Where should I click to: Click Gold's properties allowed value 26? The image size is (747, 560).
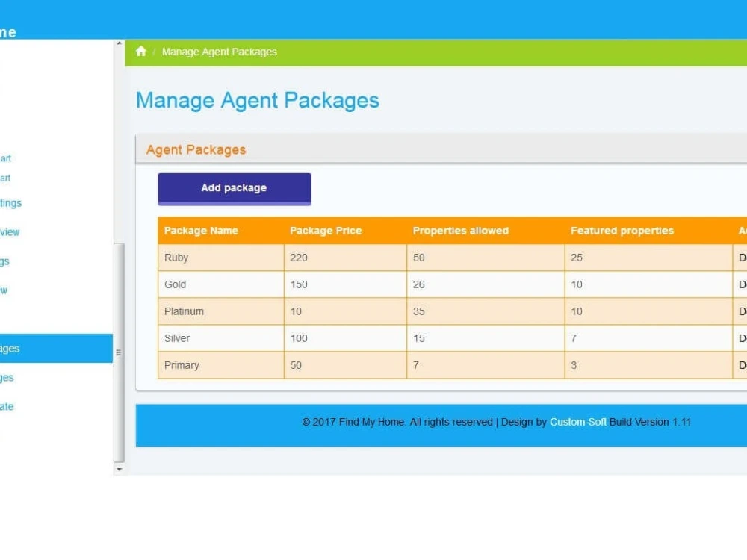pyautogui.click(x=419, y=284)
